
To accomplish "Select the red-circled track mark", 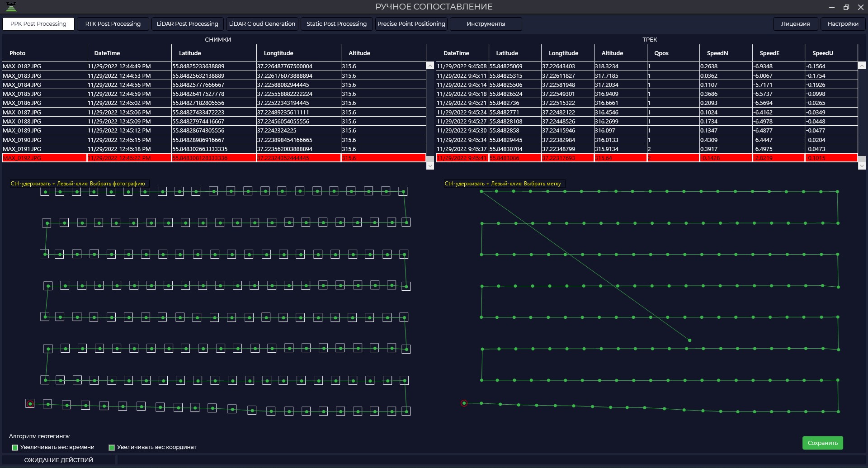I will coord(464,403).
